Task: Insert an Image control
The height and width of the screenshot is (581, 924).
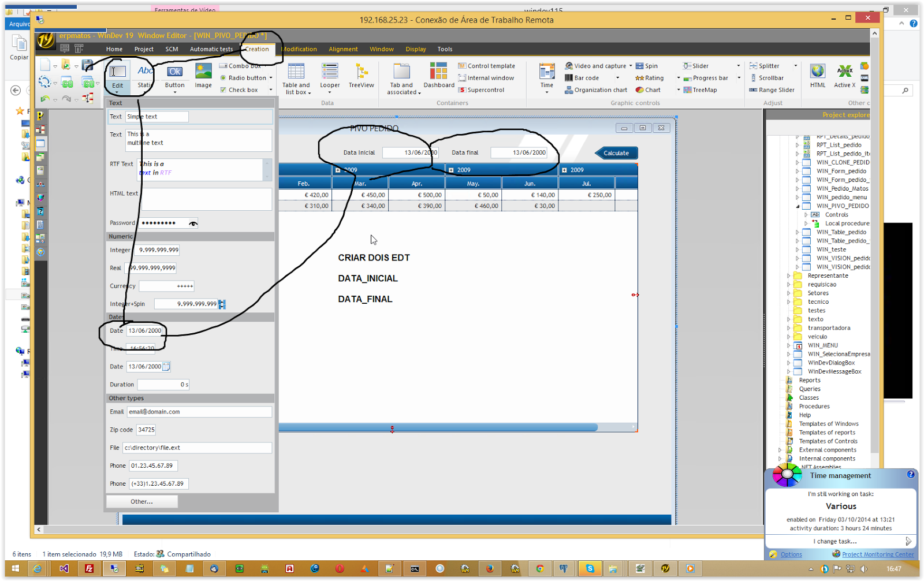Action: point(203,77)
